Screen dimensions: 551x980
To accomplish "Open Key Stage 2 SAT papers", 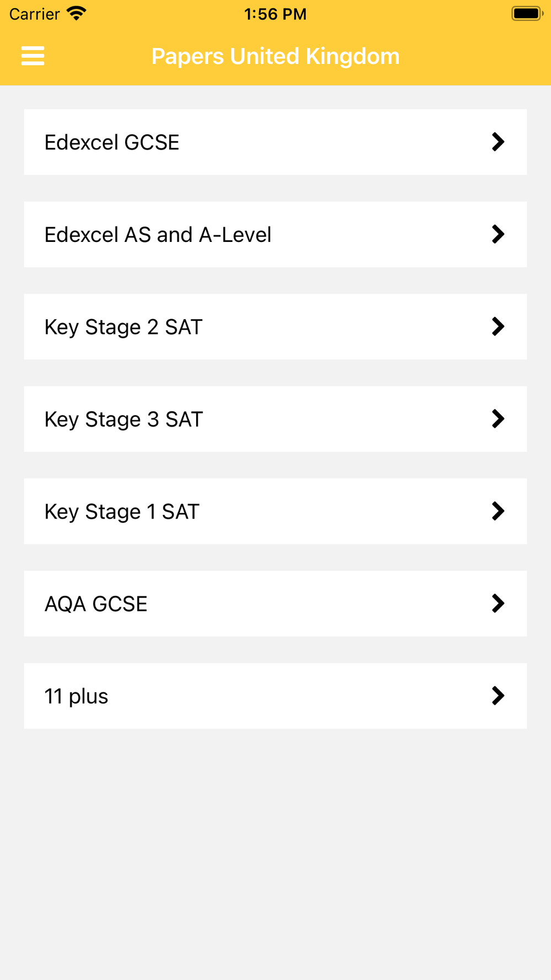I will pyautogui.click(x=123, y=327).
